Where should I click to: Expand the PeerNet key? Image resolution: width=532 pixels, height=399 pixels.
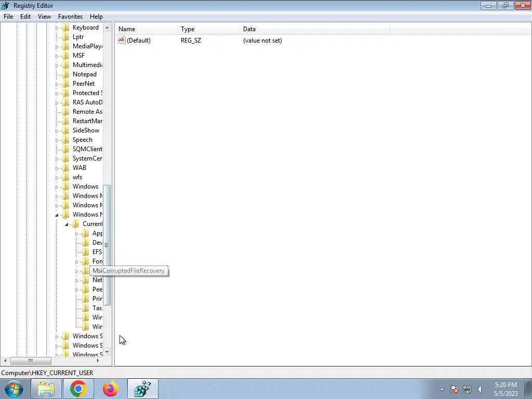[57, 84]
